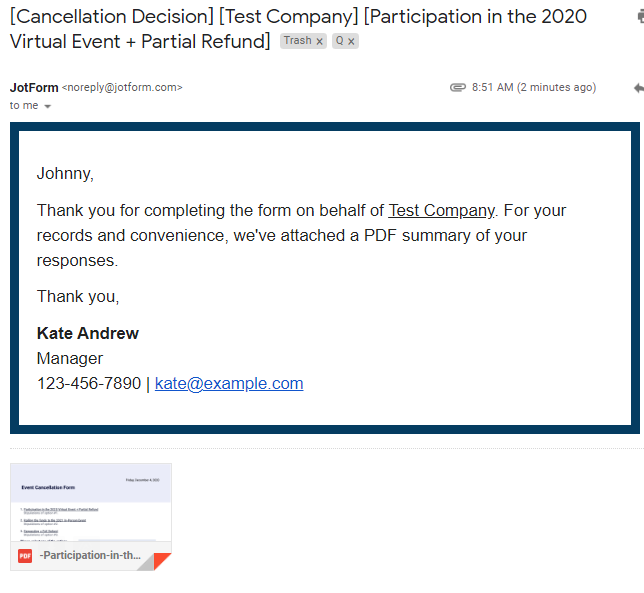Click the reply arrow icon beside timestamp
The width and height of the screenshot is (644, 593).
click(638, 88)
